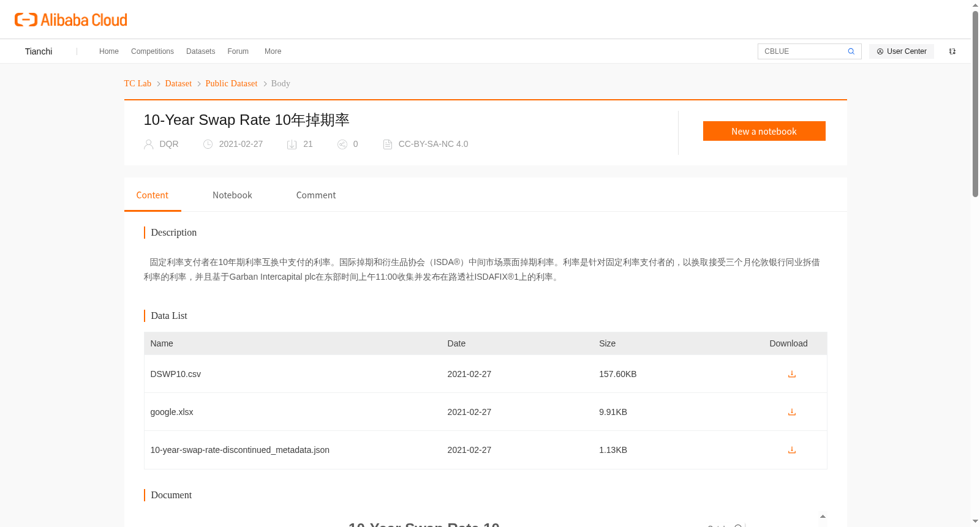The image size is (980, 527).
Task: Open the More menu in navigation
Action: [x=273, y=51]
